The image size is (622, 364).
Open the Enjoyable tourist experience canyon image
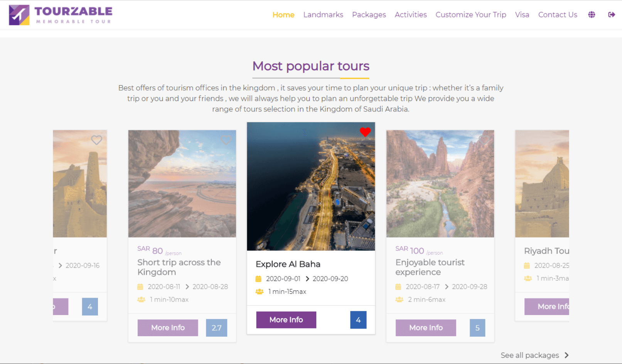(440, 184)
